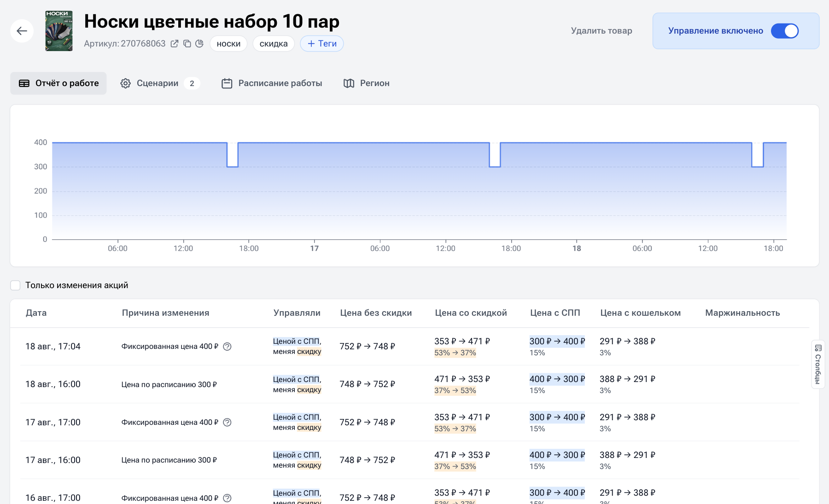The image size is (829, 504).
Task: Click the Маржинальность column header
Action: [742, 313]
